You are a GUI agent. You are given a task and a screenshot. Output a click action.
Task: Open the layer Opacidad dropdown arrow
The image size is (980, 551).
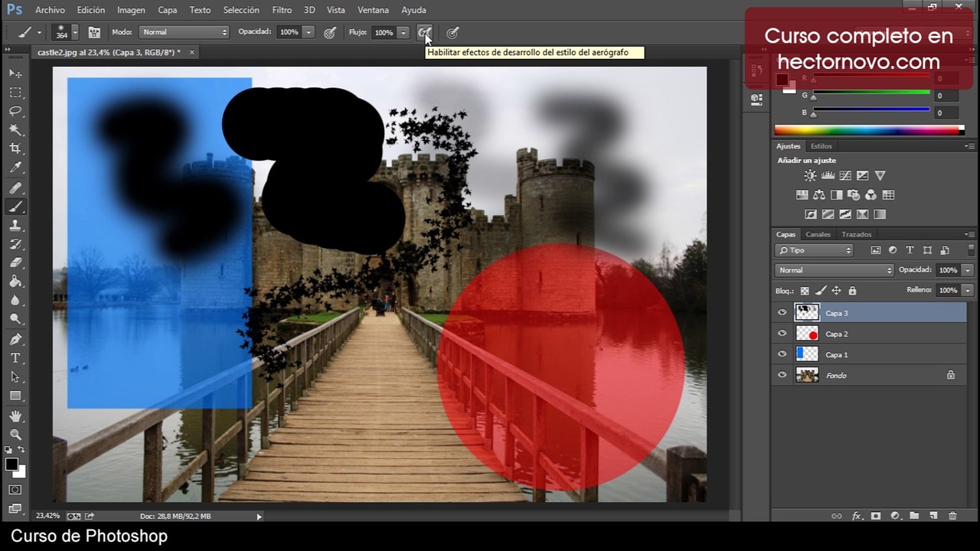(x=968, y=270)
